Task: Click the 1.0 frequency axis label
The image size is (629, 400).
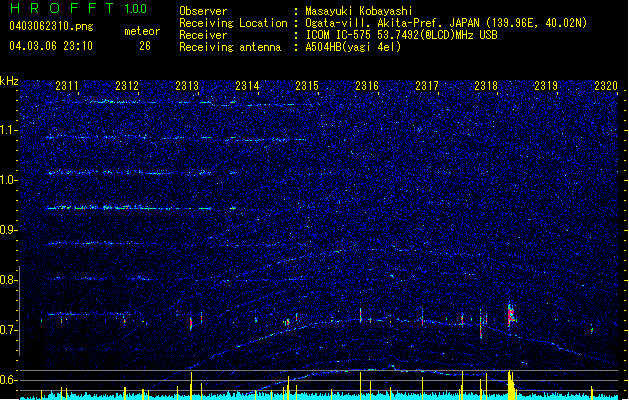Action: click(x=9, y=180)
